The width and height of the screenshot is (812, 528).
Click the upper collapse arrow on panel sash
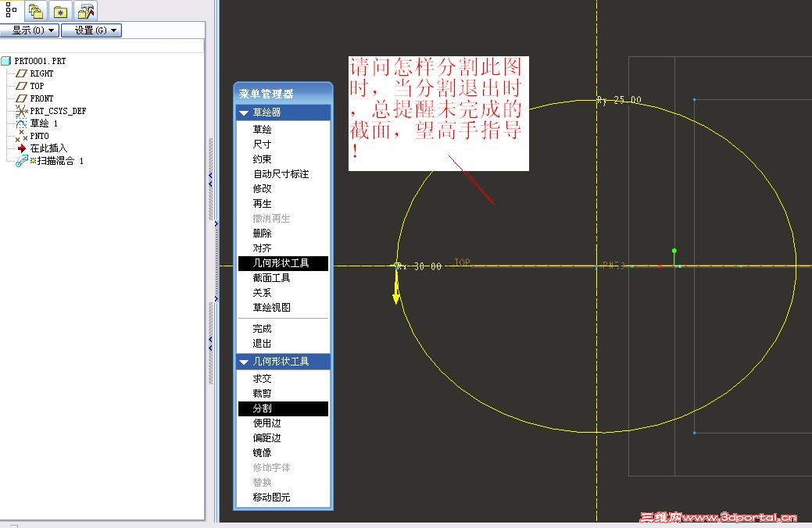211,180
